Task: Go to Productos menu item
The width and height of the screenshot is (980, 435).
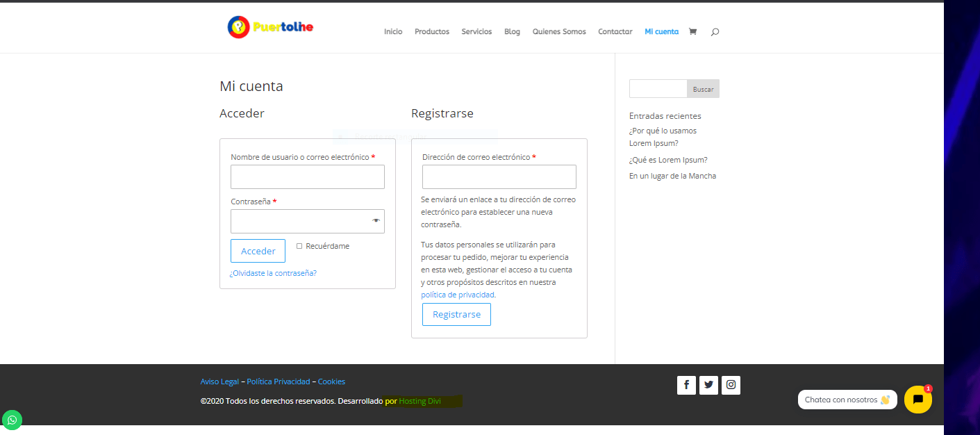Action: [432, 31]
